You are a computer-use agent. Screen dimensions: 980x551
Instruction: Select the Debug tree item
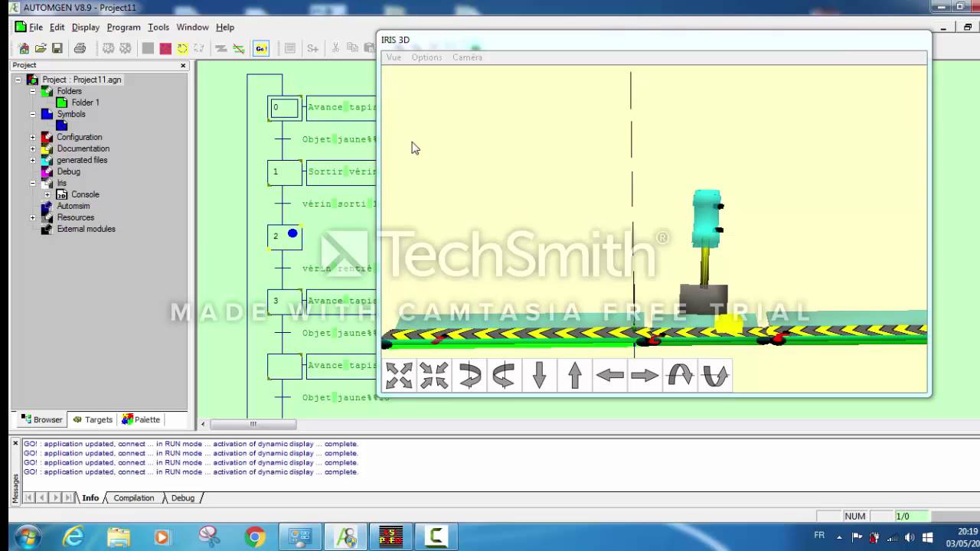coord(68,171)
